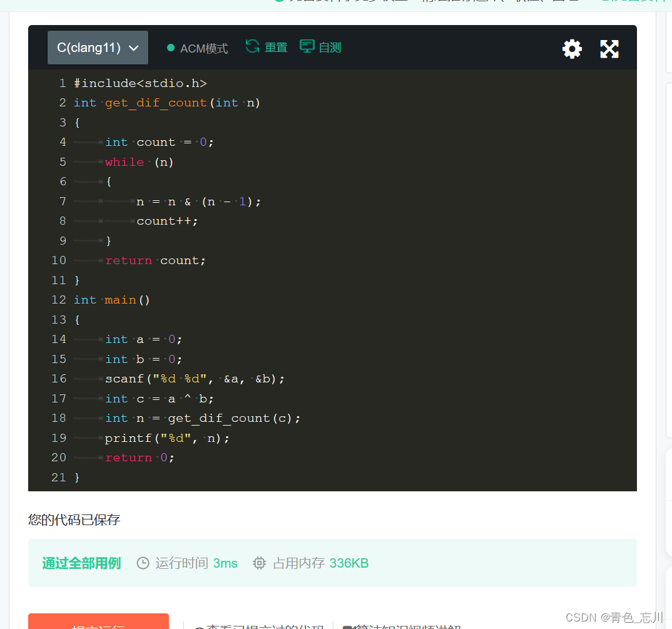Click the 336KB memory value
Image resolution: width=672 pixels, height=629 pixels.
pyautogui.click(x=349, y=563)
